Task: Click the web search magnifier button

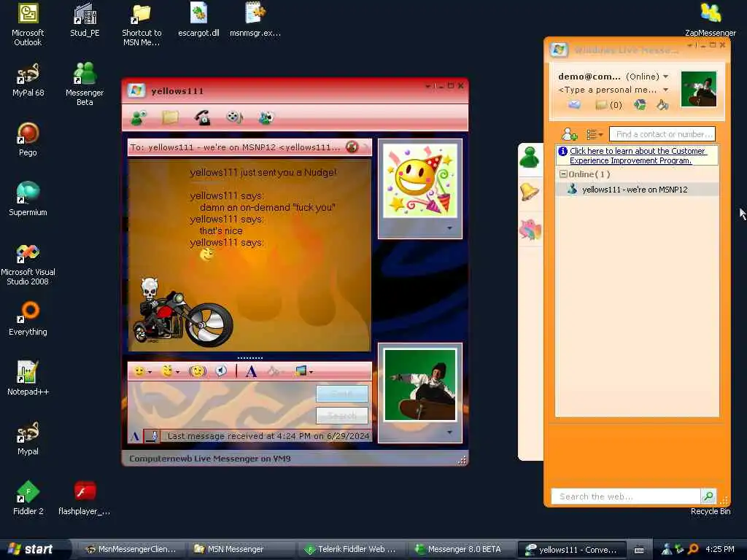Action: click(708, 496)
